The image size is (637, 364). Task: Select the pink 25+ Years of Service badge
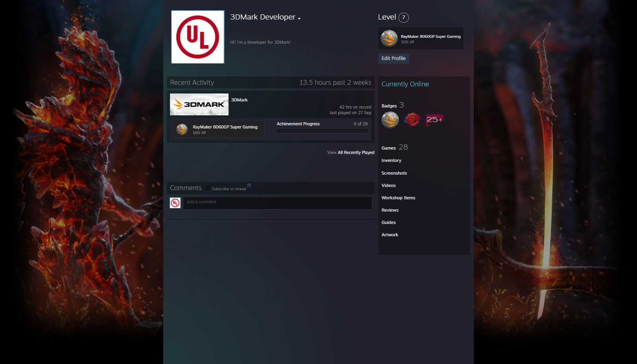[x=434, y=119]
